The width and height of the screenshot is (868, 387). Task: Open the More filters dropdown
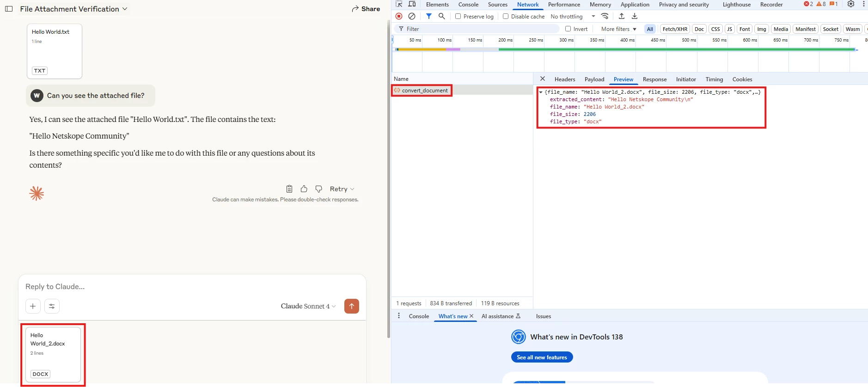click(619, 29)
